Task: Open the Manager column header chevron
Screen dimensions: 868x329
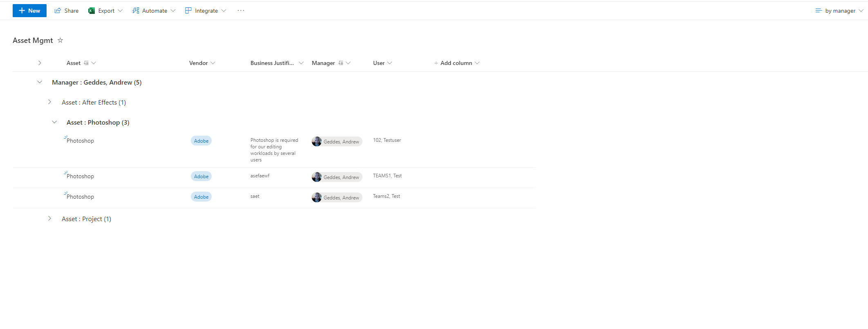Action: (348, 63)
